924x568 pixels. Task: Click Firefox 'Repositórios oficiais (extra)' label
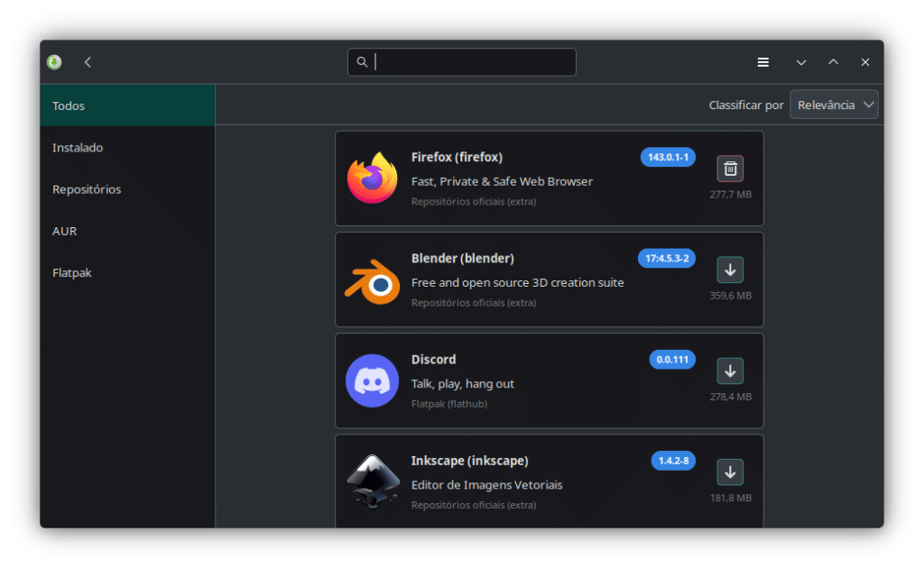point(474,201)
